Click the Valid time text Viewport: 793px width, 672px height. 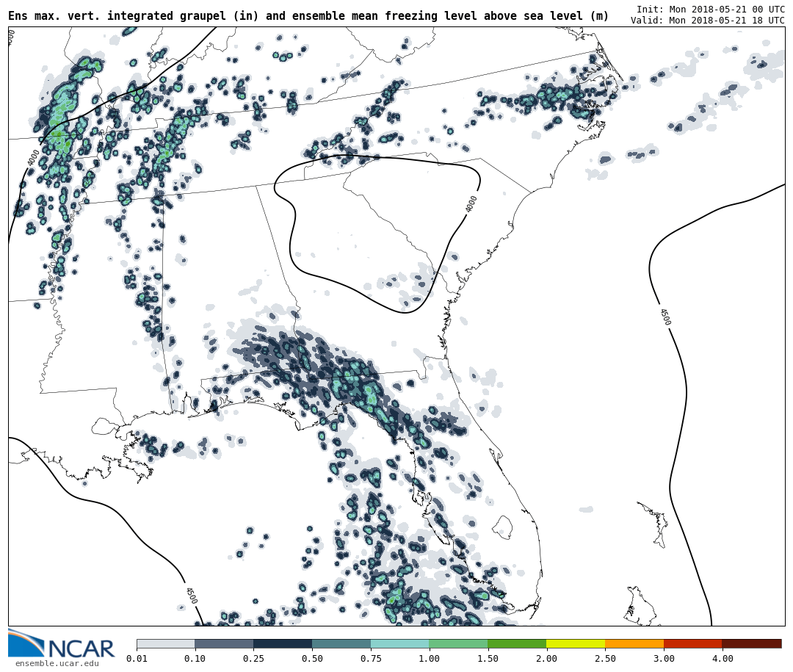[x=707, y=21]
